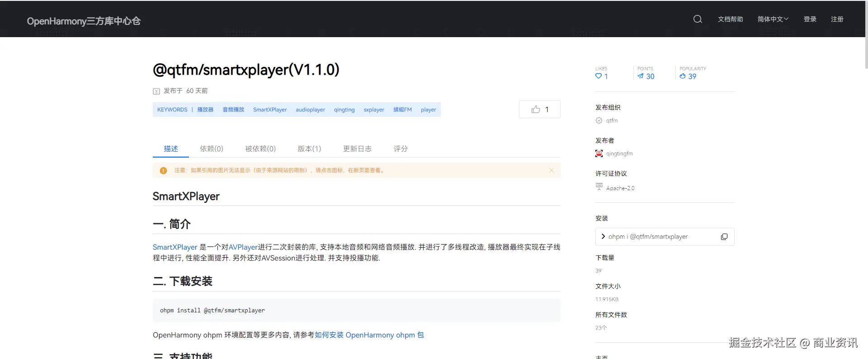Open the 评分 tab
This screenshot has height=359, width=868.
point(401,148)
